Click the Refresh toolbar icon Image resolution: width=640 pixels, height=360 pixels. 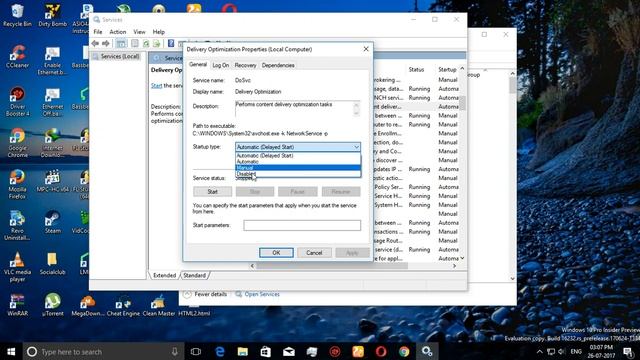click(146, 43)
